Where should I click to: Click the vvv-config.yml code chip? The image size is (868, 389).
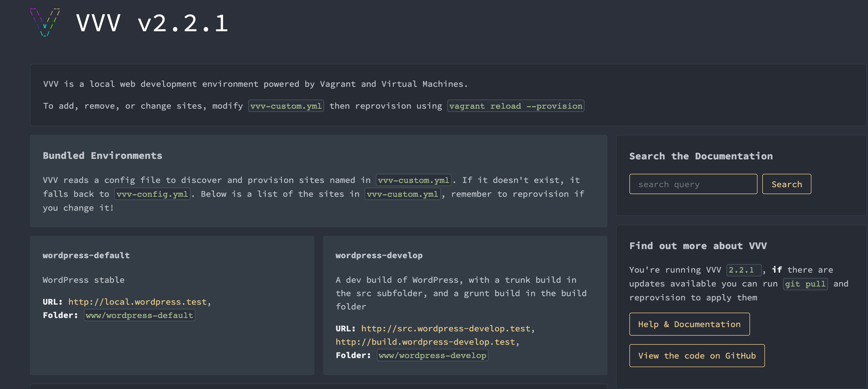(152, 194)
